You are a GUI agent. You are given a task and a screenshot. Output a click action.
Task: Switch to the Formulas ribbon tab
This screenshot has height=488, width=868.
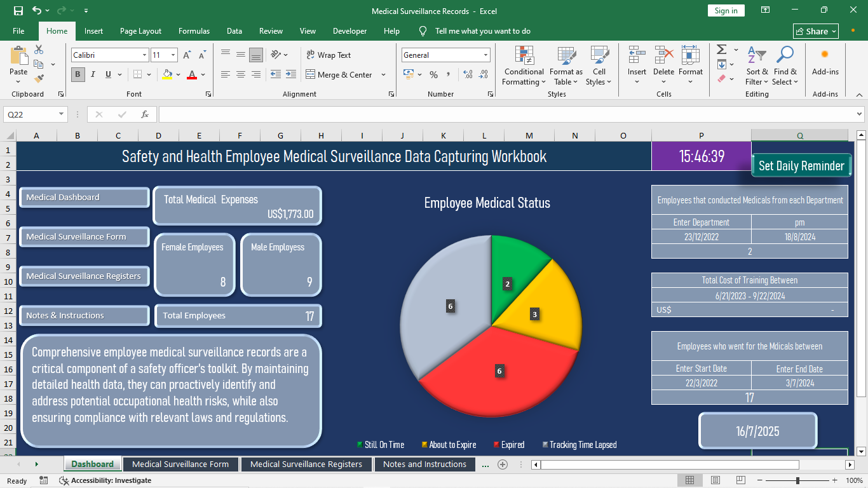[194, 31]
